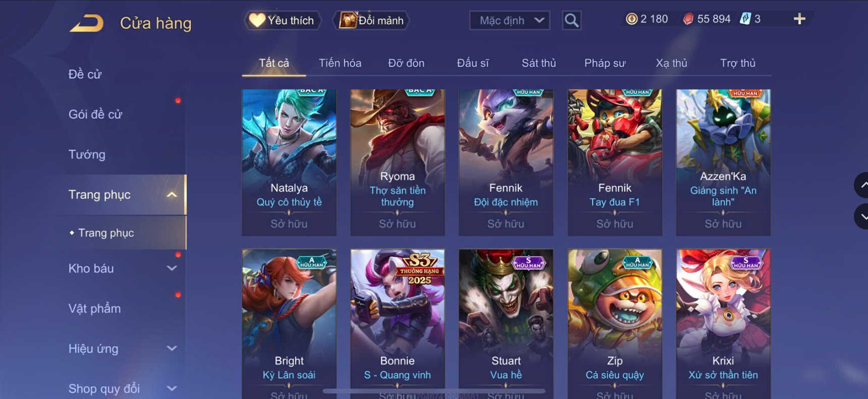
Task: Open the search magnifier icon
Action: pos(571,20)
